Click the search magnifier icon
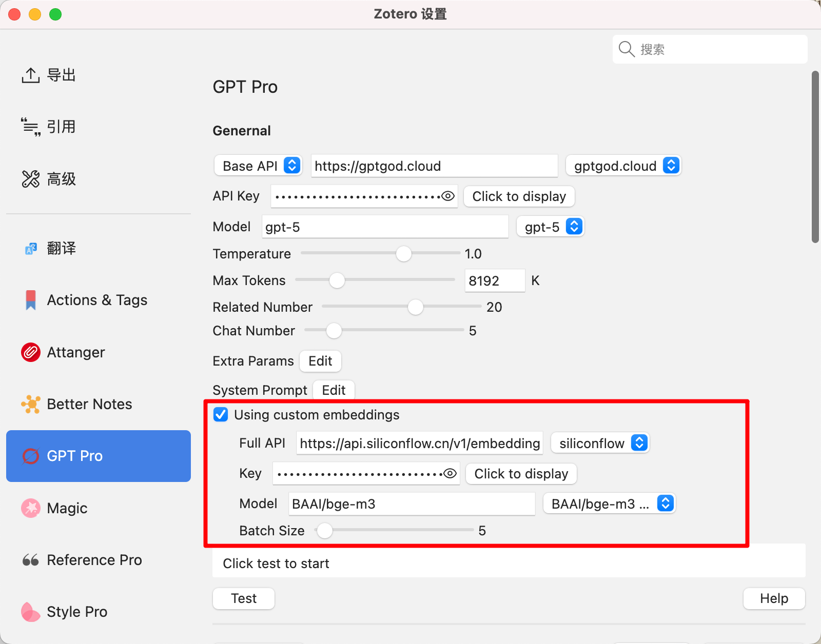 (x=627, y=49)
